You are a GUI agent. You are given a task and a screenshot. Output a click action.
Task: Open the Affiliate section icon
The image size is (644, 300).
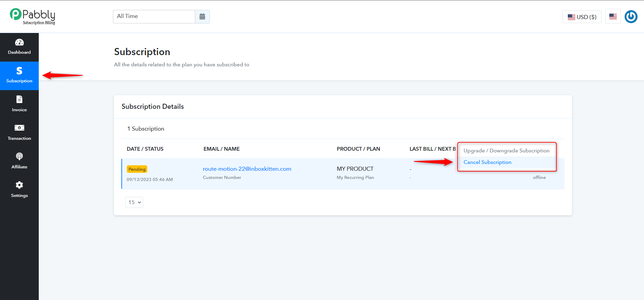point(19,156)
